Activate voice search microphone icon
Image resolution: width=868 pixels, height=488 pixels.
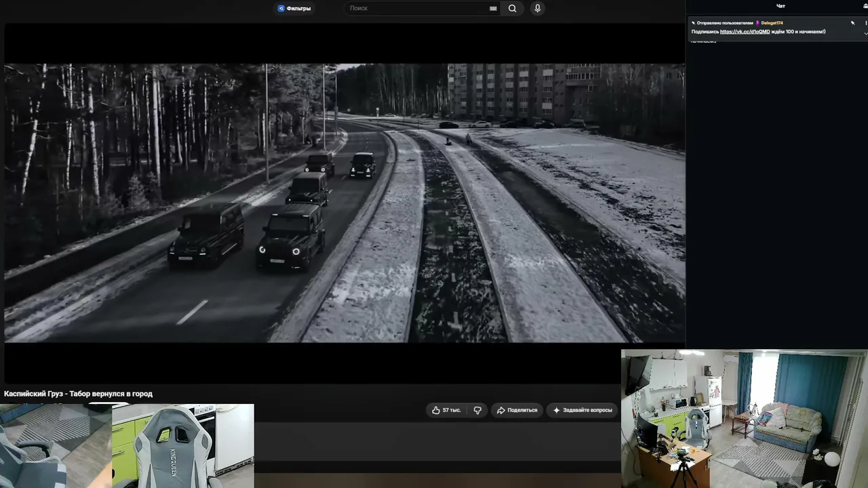(x=537, y=8)
